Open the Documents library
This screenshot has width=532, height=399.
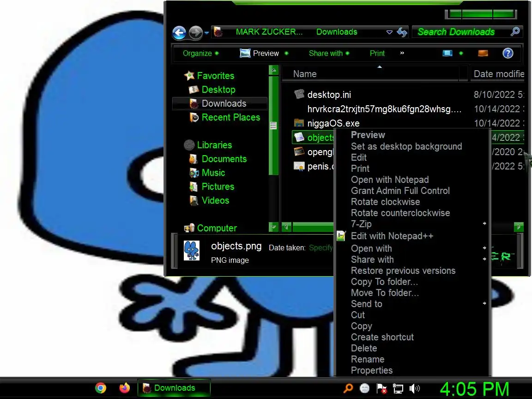[218, 159]
